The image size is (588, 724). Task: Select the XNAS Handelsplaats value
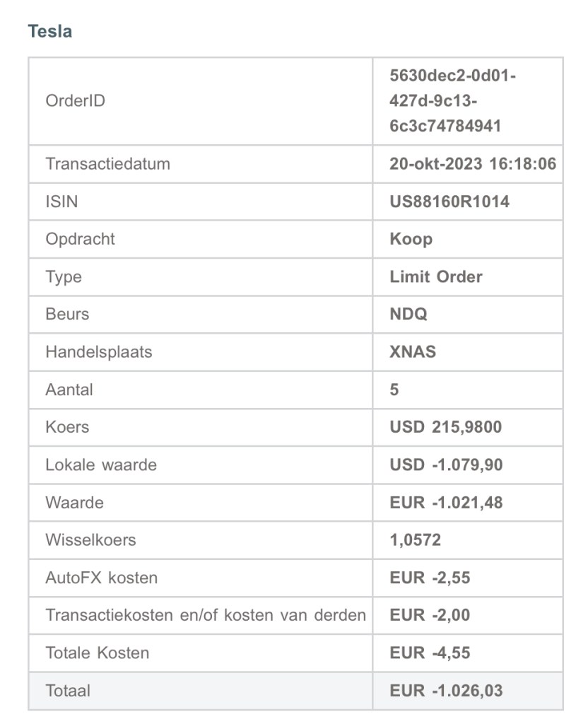point(413,351)
